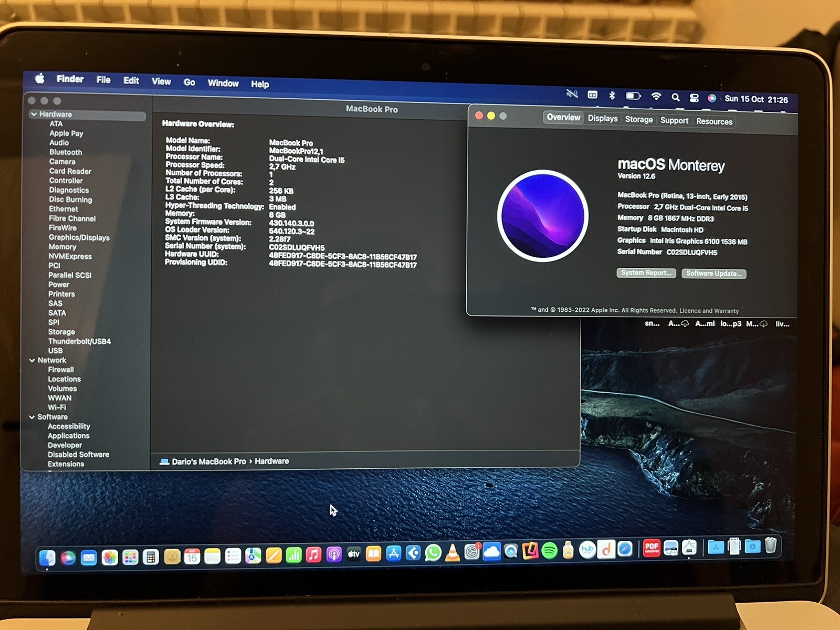Open Maps from the Dock
Viewport: 840px width, 630px height.
253,556
